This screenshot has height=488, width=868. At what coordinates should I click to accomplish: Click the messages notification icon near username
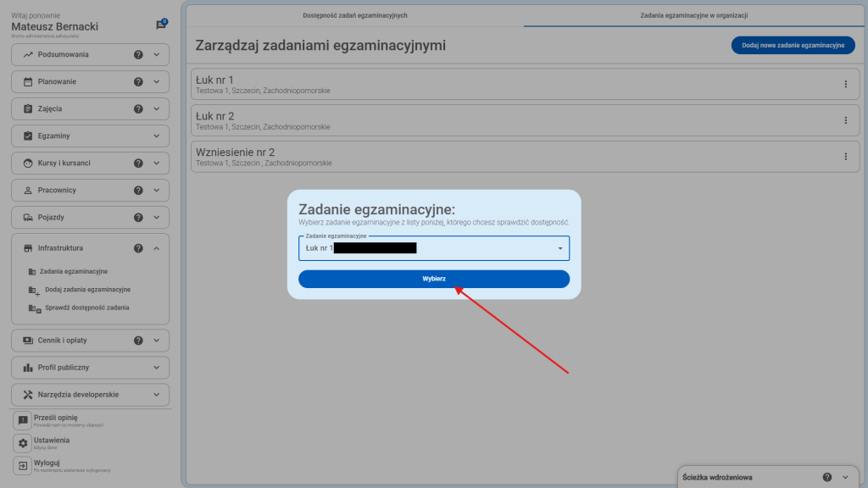click(161, 25)
